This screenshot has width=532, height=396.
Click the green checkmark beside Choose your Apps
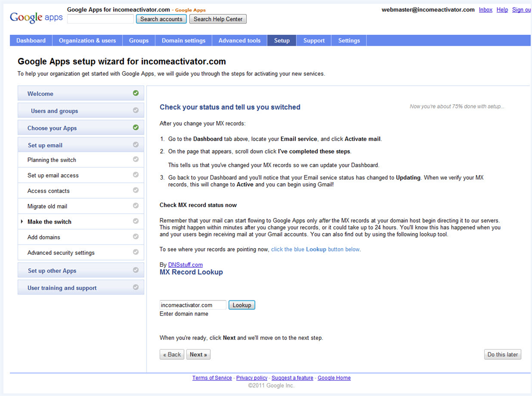[x=136, y=128]
